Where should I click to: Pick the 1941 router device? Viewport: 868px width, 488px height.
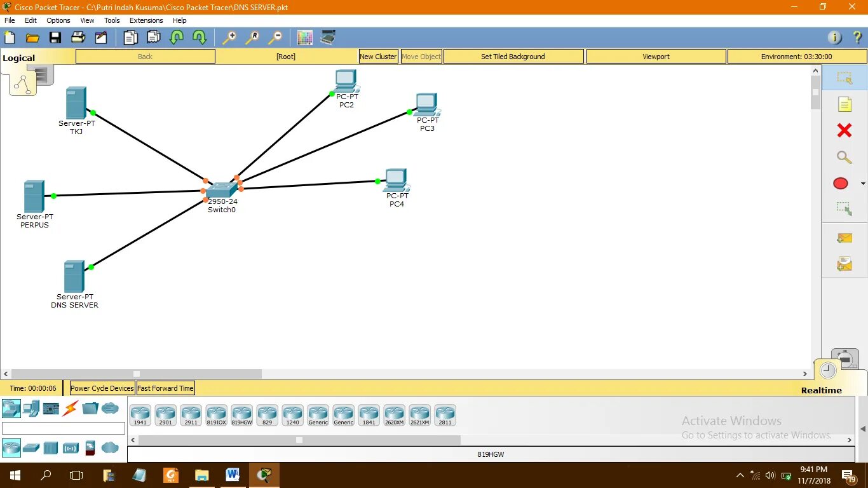coord(140,416)
